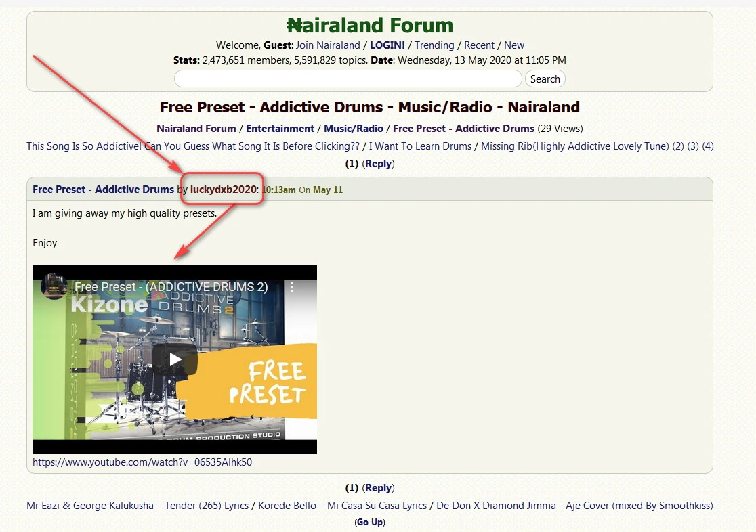The width and height of the screenshot is (756, 532).
Task: Open the youtube.com watch URL link
Action: click(142, 462)
